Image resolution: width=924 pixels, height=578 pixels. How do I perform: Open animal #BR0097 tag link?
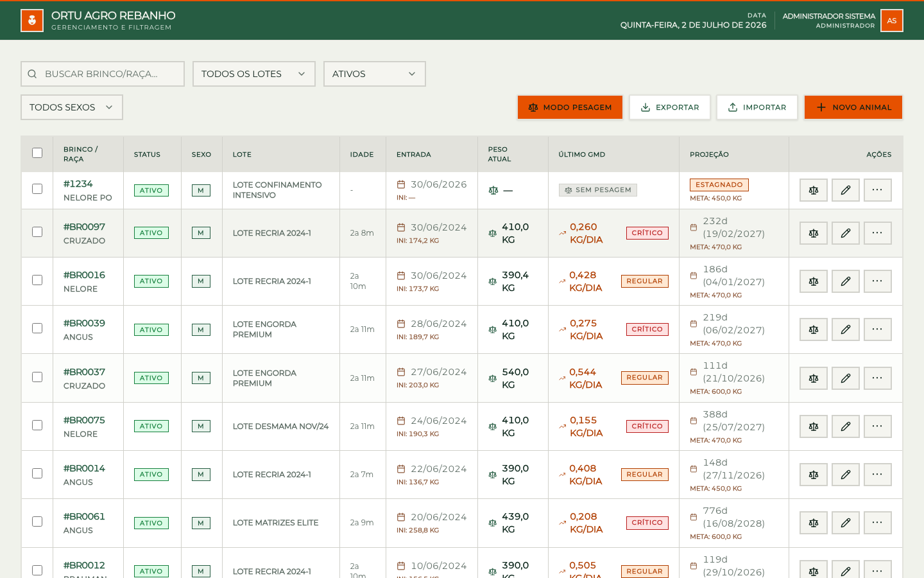(84, 227)
